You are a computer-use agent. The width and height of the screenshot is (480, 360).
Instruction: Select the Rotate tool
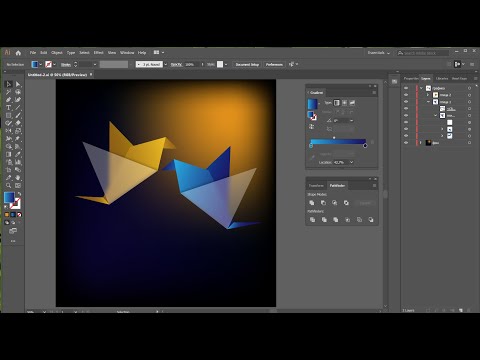(x=9, y=131)
